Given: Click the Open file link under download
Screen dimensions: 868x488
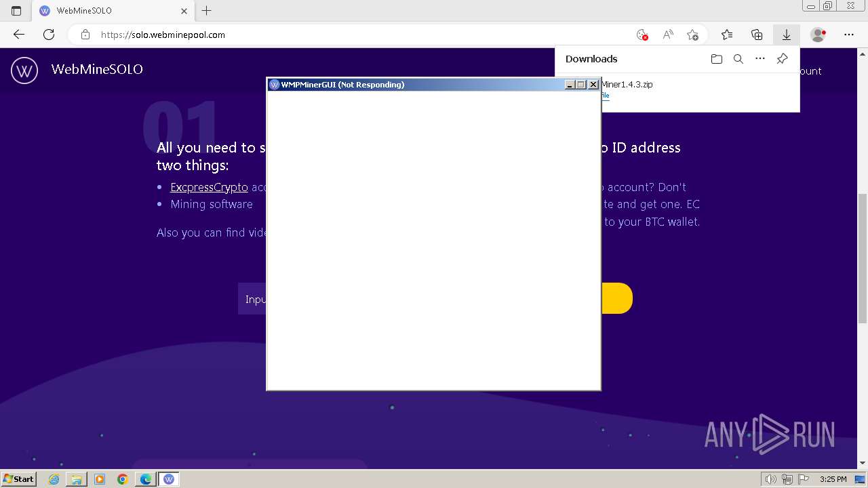Looking at the screenshot, I should click(605, 96).
